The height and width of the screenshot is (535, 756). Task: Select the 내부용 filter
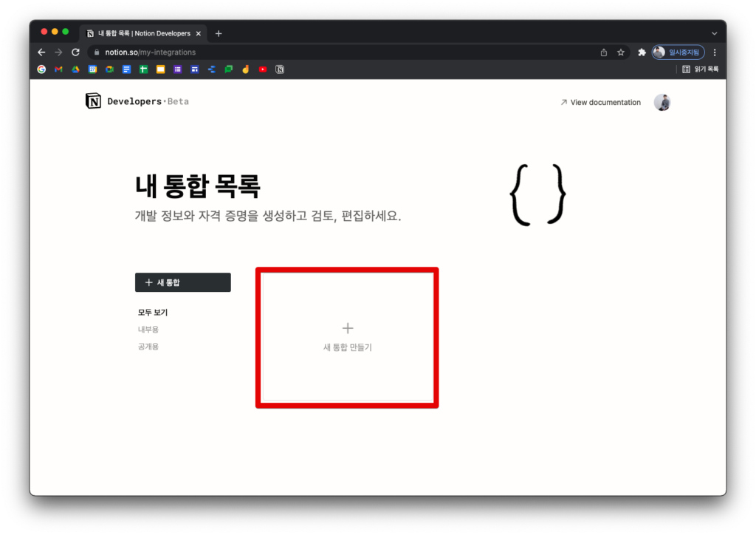148,330
